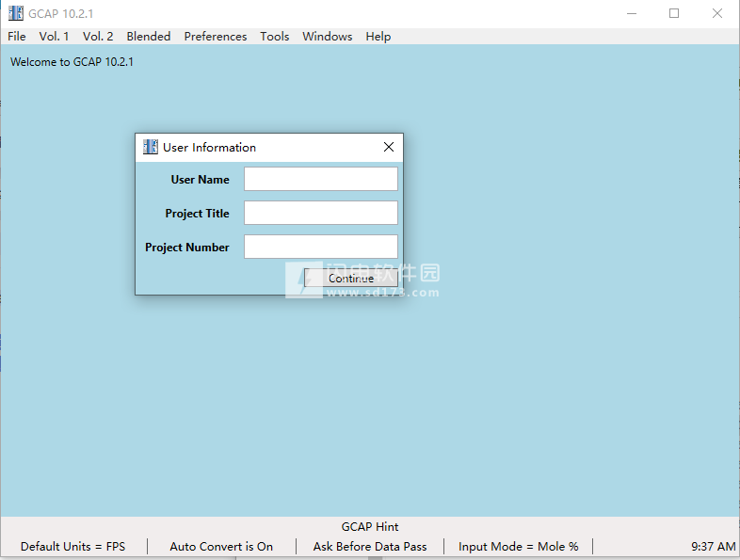Image resolution: width=740 pixels, height=560 pixels.
Task: Open the Blended menu
Action: coord(148,37)
